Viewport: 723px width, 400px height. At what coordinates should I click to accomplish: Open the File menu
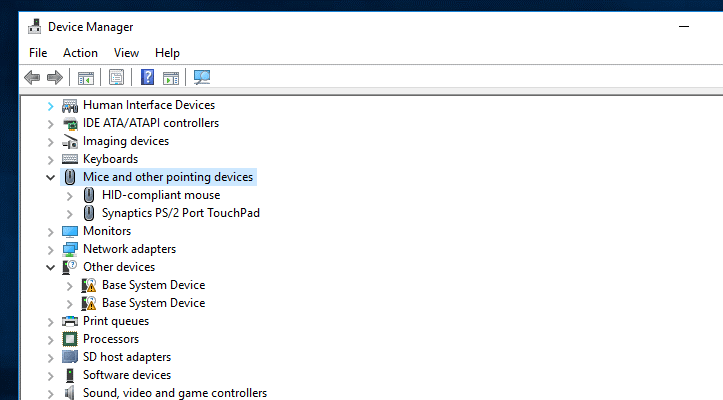pos(38,53)
